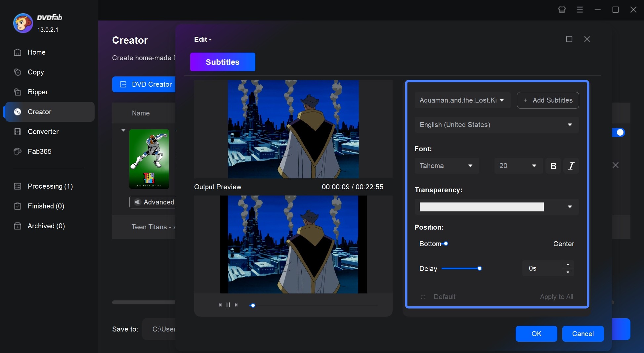
Task: Toggle bold subtitle font
Action: (553, 166)
